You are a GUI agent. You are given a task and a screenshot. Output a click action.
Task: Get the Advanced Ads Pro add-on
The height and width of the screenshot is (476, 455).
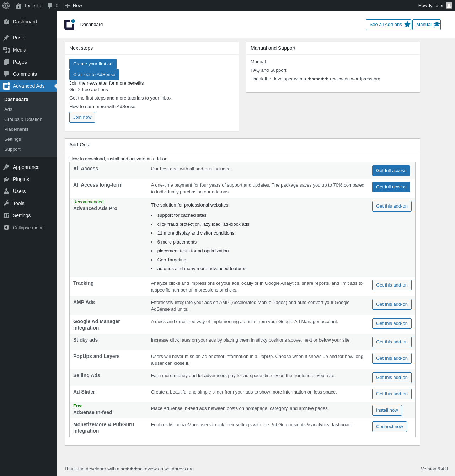pyautogui.click(x=392, y=206)
